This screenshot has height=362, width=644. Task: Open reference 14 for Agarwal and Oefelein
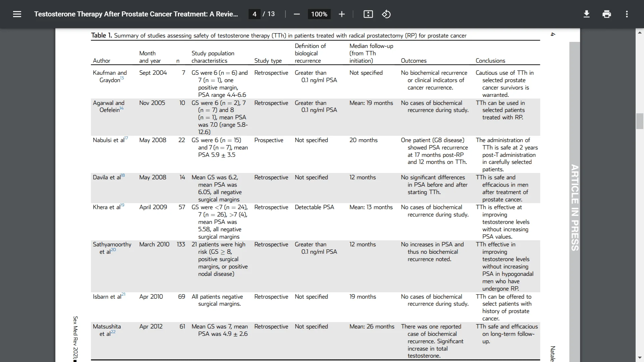point(122,108)
